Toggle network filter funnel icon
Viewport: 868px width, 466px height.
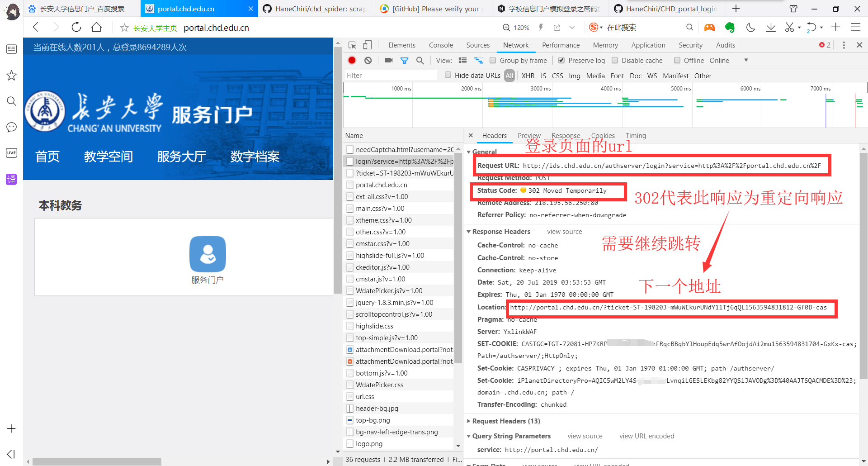coord(404,61)
